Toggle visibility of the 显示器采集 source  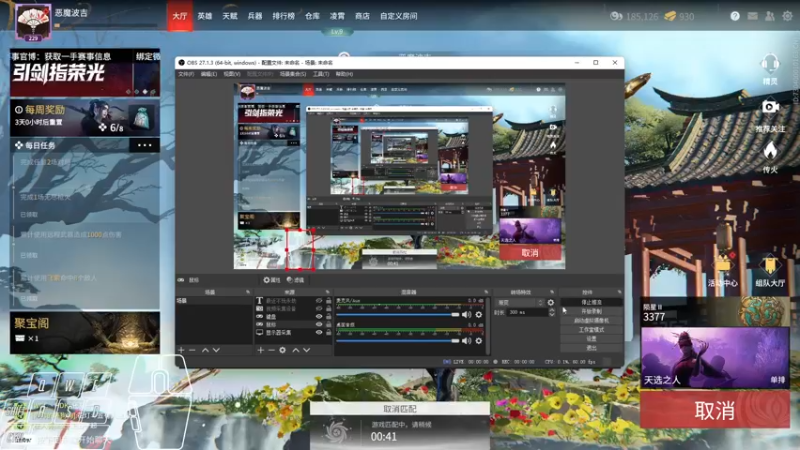(x=319, y=332)
